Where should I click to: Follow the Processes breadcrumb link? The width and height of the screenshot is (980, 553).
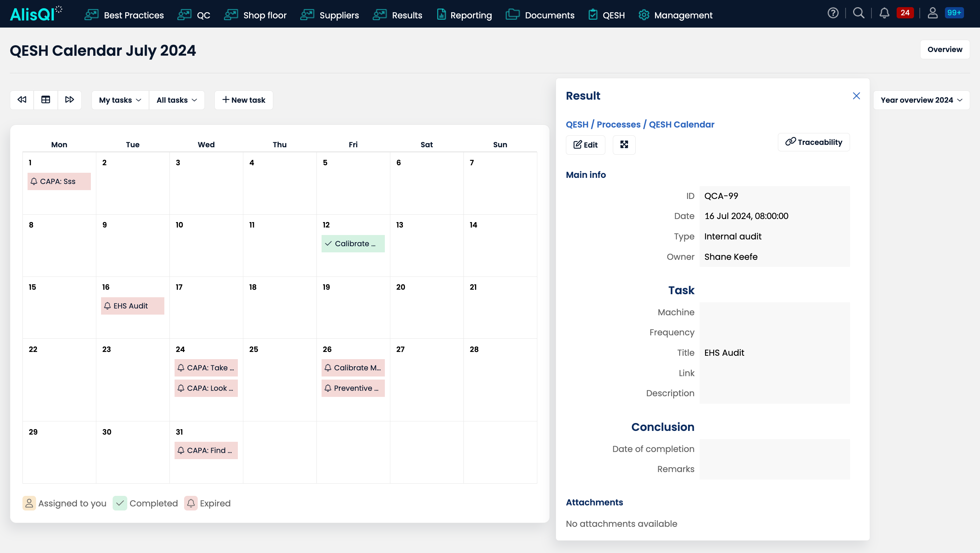tap(618, 124)
